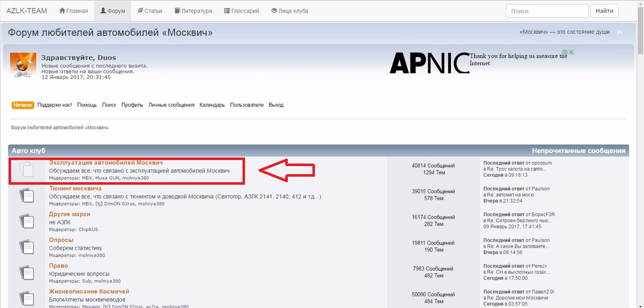Click the board icon beside Другие марки
Image resolution: width=644 pixels, height=308 pixels.
(x=27, y=221)
